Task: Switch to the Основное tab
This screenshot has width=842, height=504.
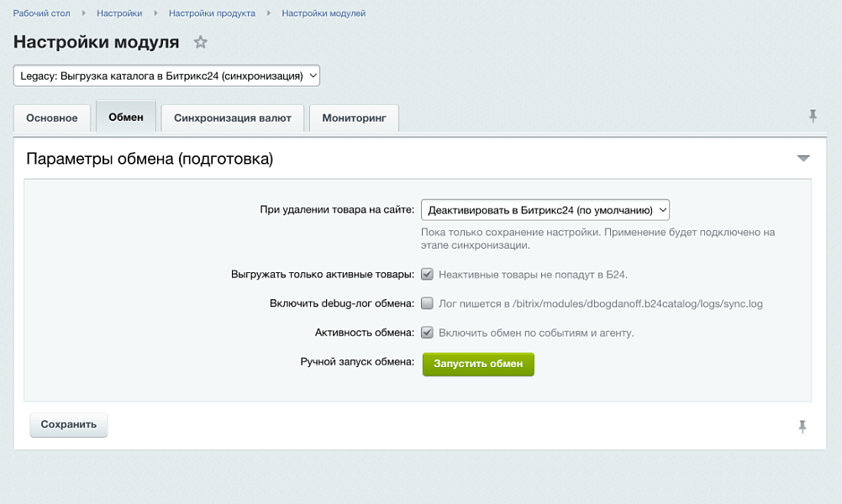Action: [52, 118]
